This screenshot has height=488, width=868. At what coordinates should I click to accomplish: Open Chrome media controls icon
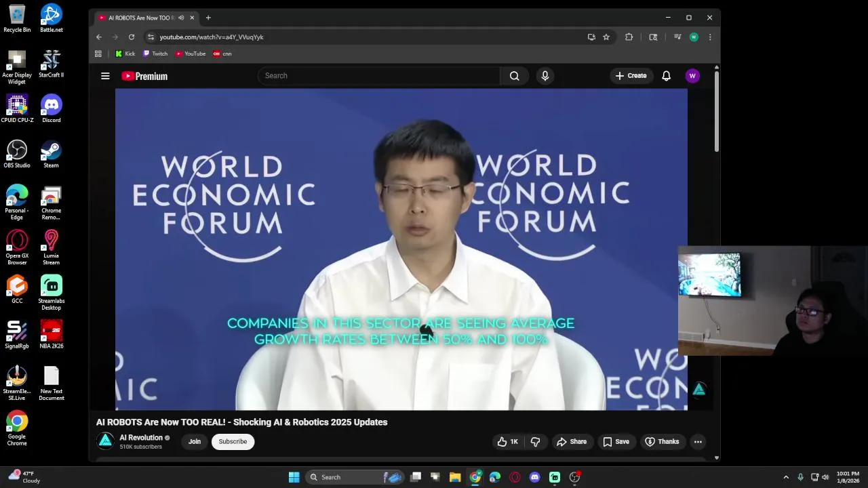tap(677, 37)
